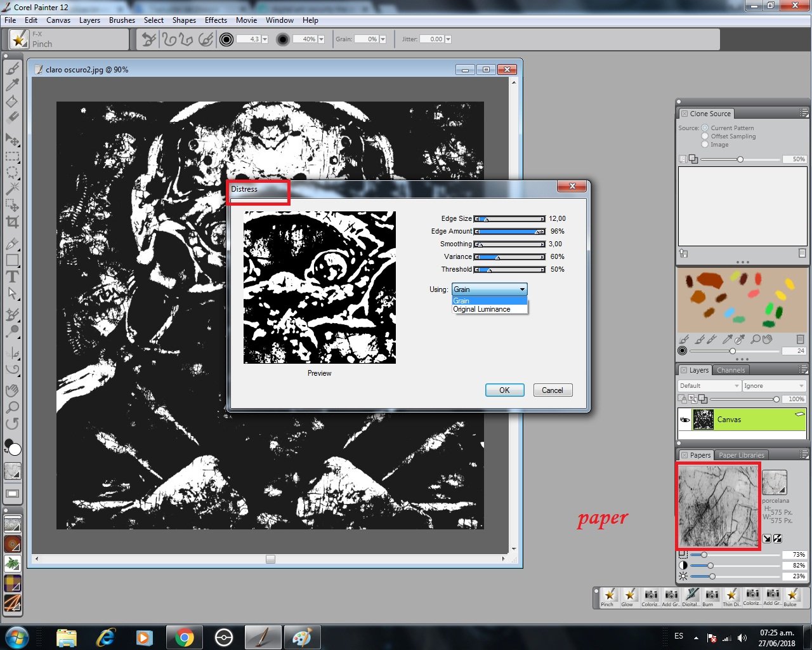The image size is (812, 650).
Task: Open the Shapes menu
Action: point(184,20)
